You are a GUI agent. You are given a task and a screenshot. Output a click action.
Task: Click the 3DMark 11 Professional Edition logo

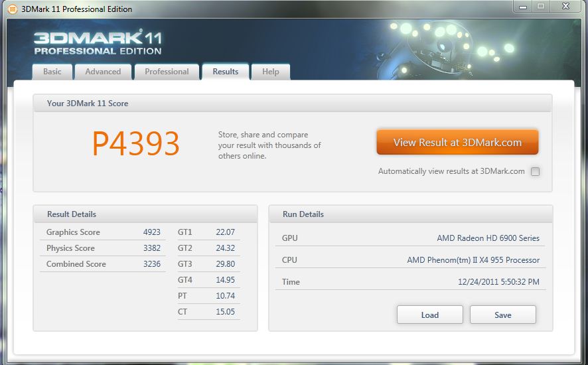tap(98, 42)
